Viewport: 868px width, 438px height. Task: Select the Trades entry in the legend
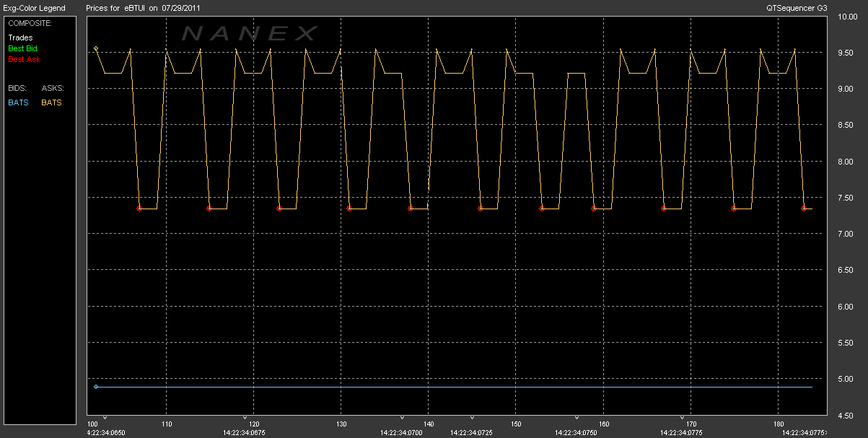20,38
